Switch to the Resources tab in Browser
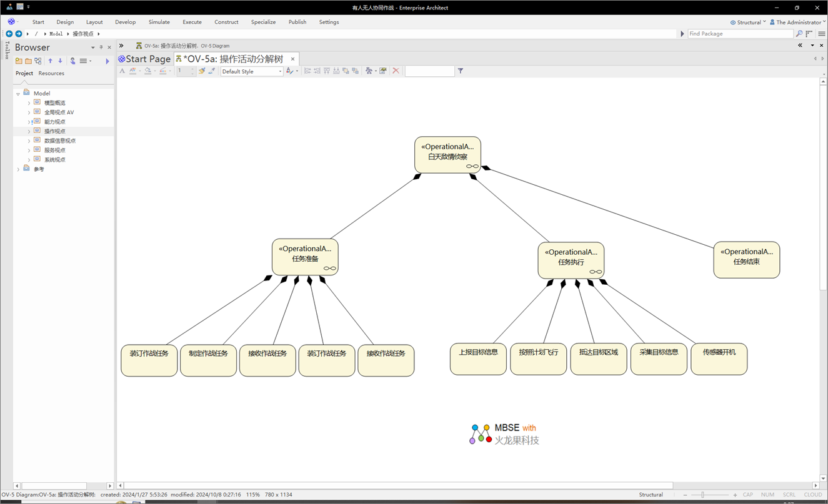Image resolution: width=828 pixels, height=504 pixels. click(x=51, y=73)
